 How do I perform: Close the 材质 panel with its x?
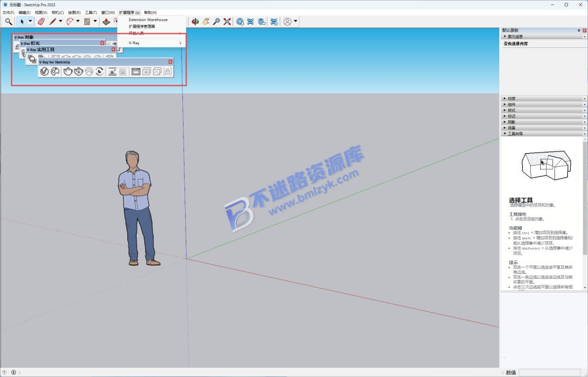584,99
